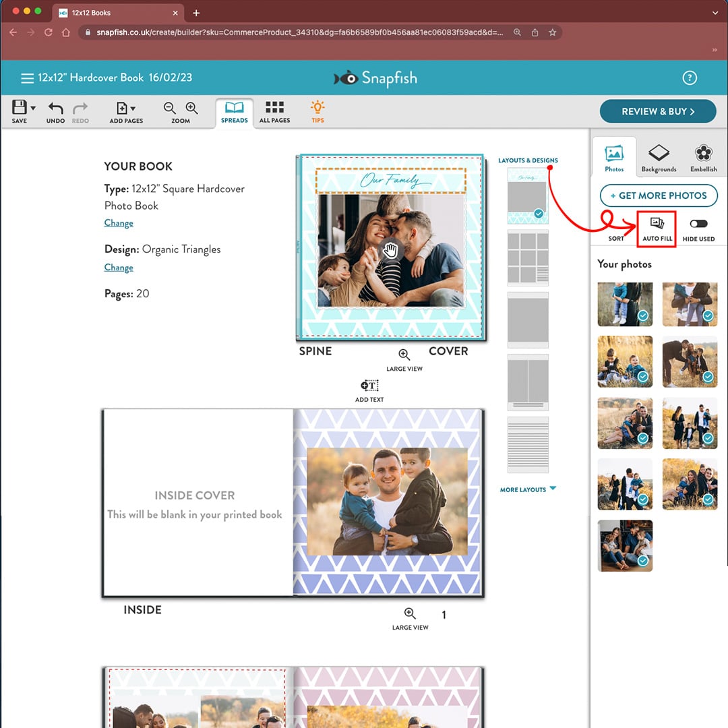Image resolution: width=728 pixels, height=728 pixels.
Task: Expand More Layouts options
Action: coord(528,489)
